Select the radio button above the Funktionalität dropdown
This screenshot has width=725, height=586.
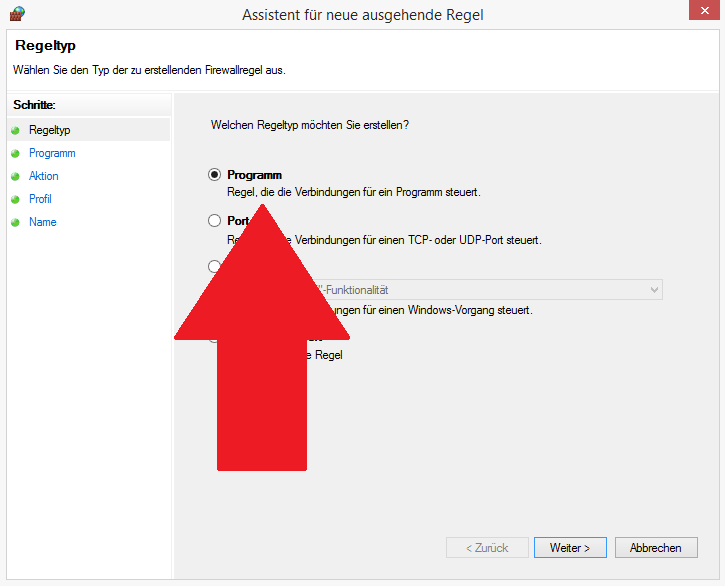[214, 267]
